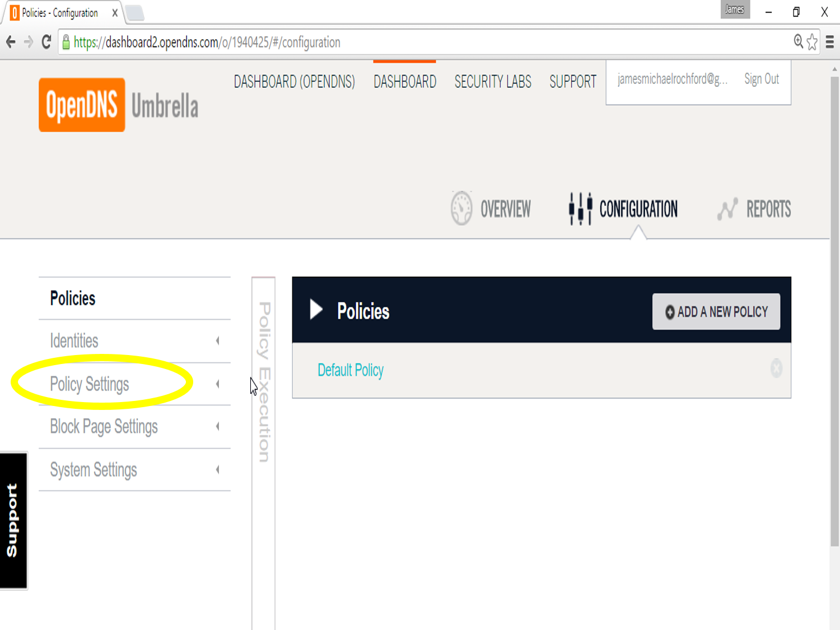The image size is (840, 630).
Task: Click the browser forward arrow
Action: coord(29,42)
